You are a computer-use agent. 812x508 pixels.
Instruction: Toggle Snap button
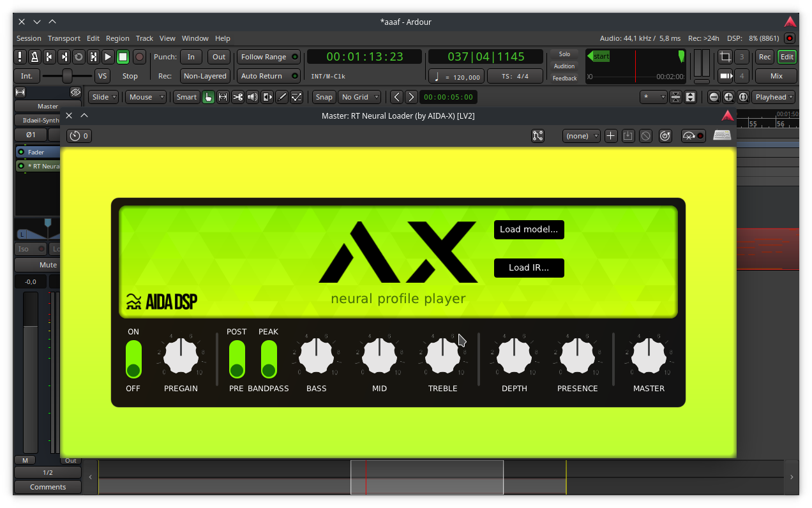click(x=324, y=97)
